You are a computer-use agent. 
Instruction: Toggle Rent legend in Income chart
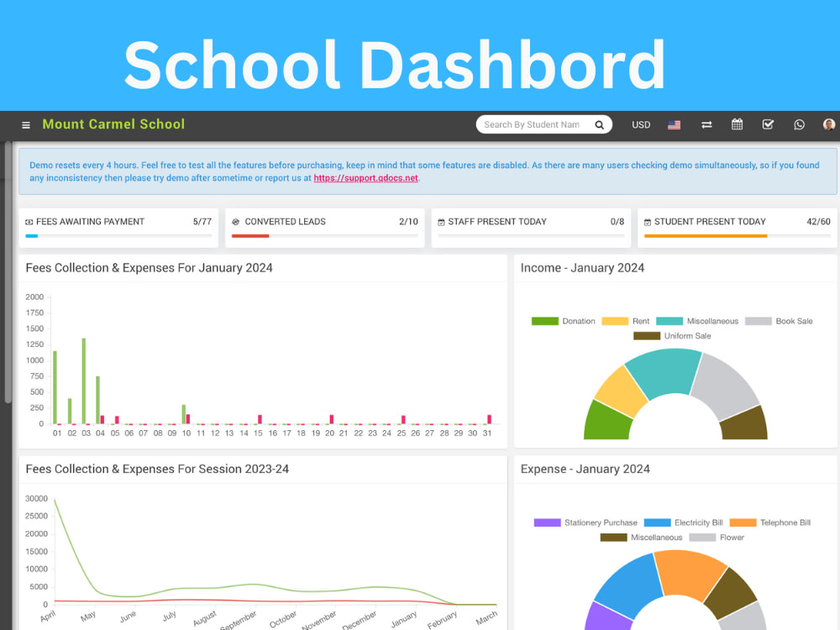point(625,321)
